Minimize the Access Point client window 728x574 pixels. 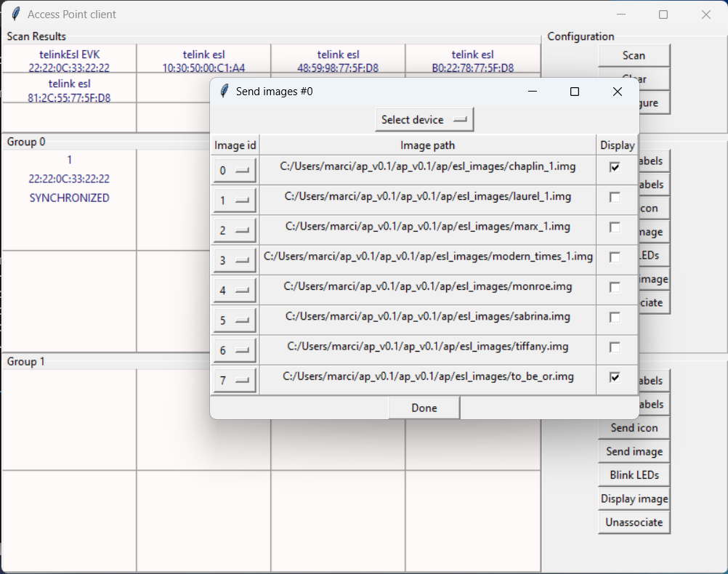click(x=621, y=15)
